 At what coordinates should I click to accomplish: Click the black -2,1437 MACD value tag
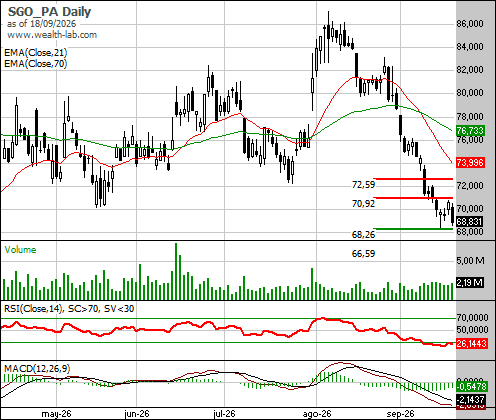click(470, 399)
